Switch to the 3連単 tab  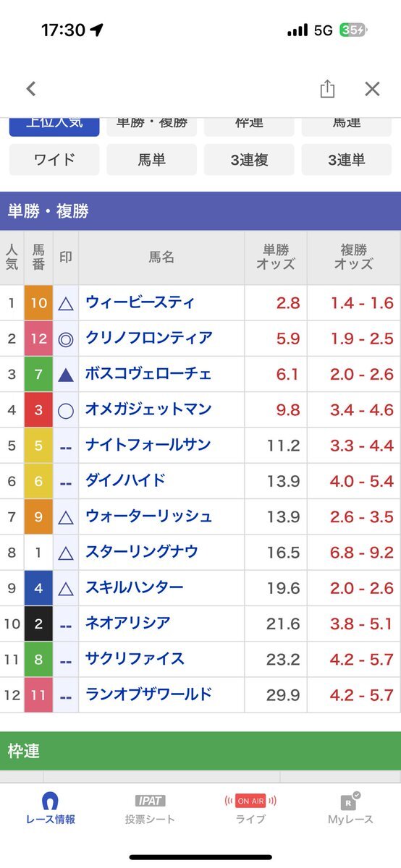[x=347, y=160]
